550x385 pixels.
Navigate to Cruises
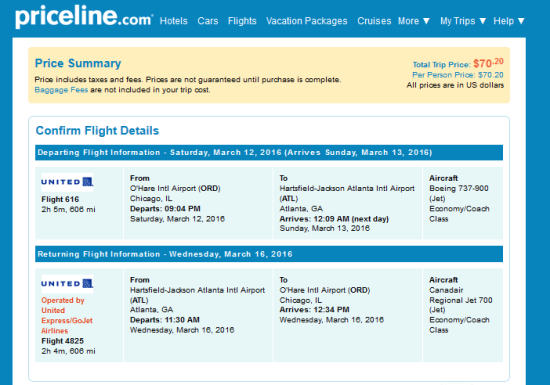(x=374, y=21)
